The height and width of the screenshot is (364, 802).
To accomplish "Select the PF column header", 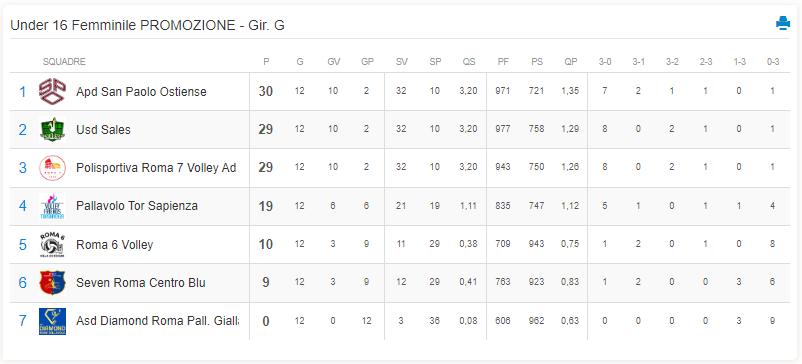I will pos(503,62).
